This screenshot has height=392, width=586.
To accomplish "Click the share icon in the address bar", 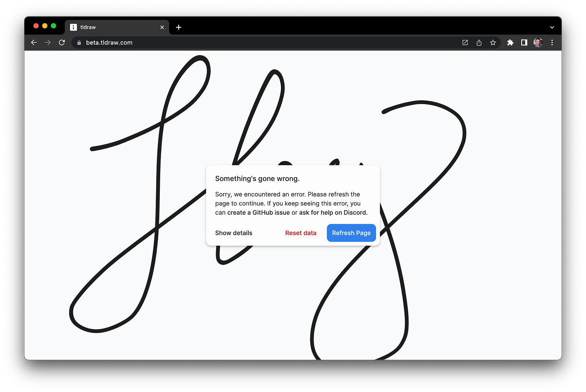I will (479, 43).
